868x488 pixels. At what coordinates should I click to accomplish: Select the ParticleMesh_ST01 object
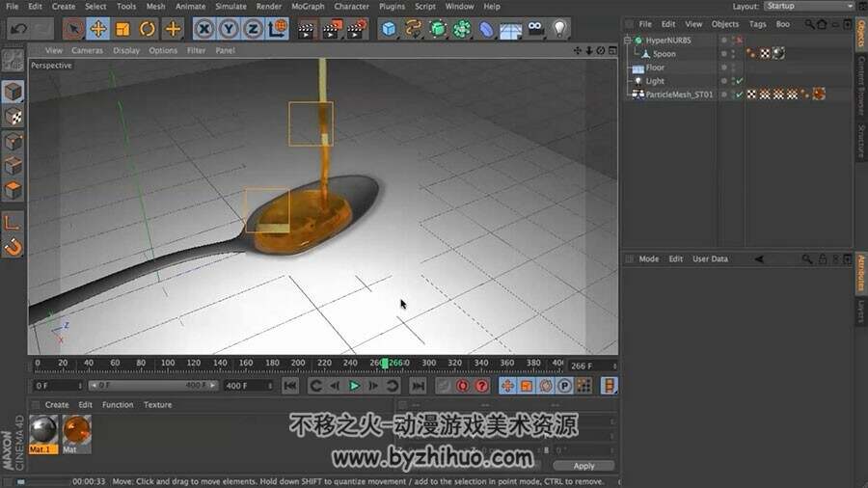click(679, 95)
